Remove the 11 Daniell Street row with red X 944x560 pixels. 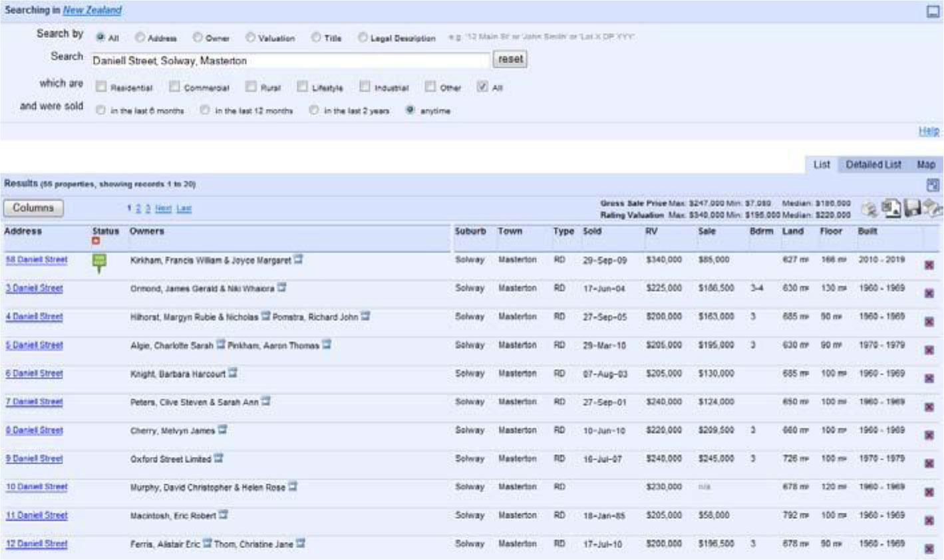coord(929,521)
